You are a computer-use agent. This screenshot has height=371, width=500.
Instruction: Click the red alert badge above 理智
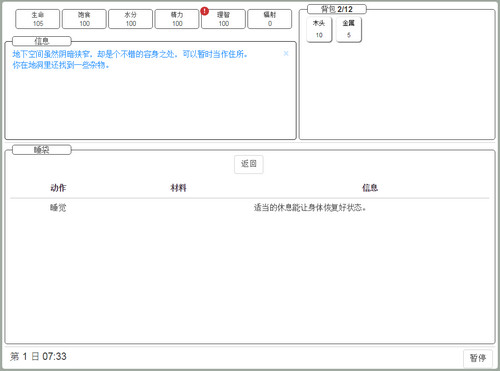pyautogui.click(x=204, y=11)
